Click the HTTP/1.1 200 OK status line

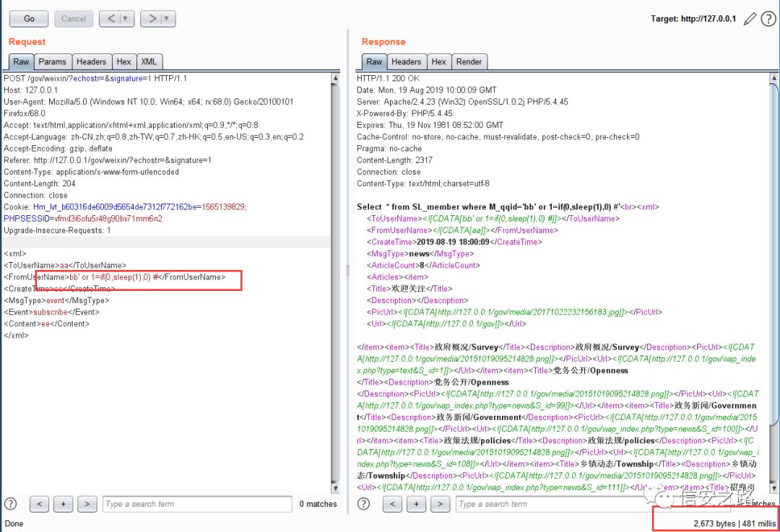[388, 79]
